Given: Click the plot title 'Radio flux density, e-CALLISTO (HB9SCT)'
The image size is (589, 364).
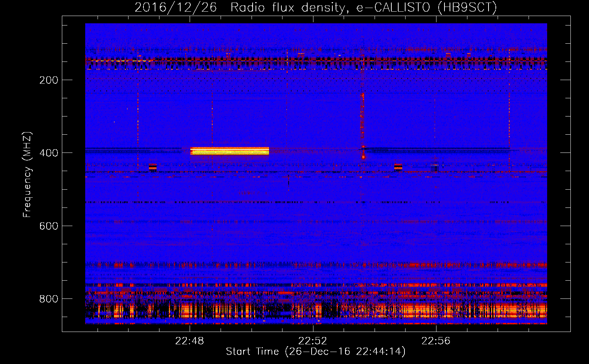Looking at the screenshot, I should click(364, 7).
